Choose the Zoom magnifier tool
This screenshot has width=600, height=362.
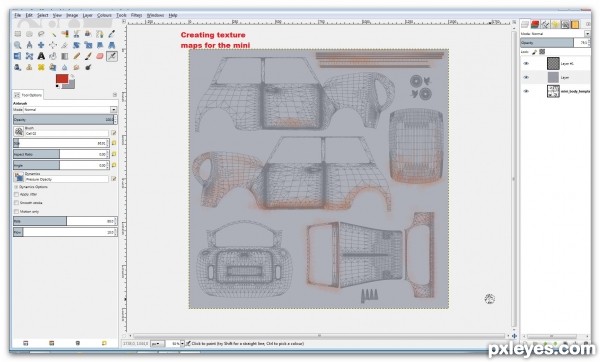[18, 45]
